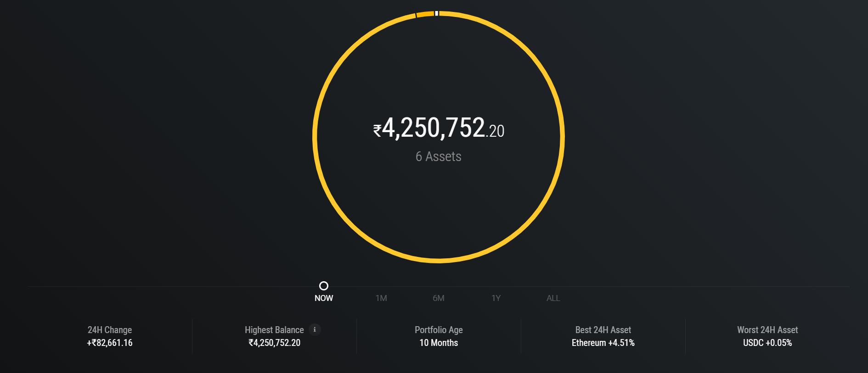
Task: Click the large yellow portfolio ring segment
Action: click(x=439, y=260)
